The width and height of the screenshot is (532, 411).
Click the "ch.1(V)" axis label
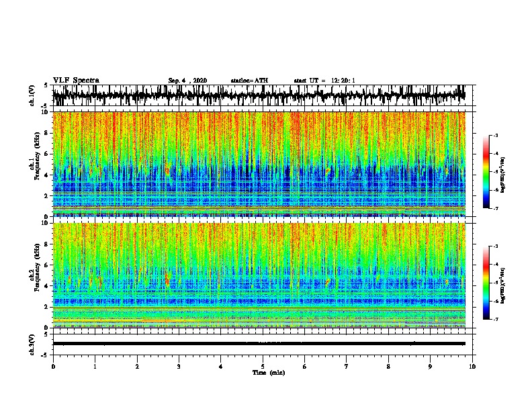coord(32,95)
